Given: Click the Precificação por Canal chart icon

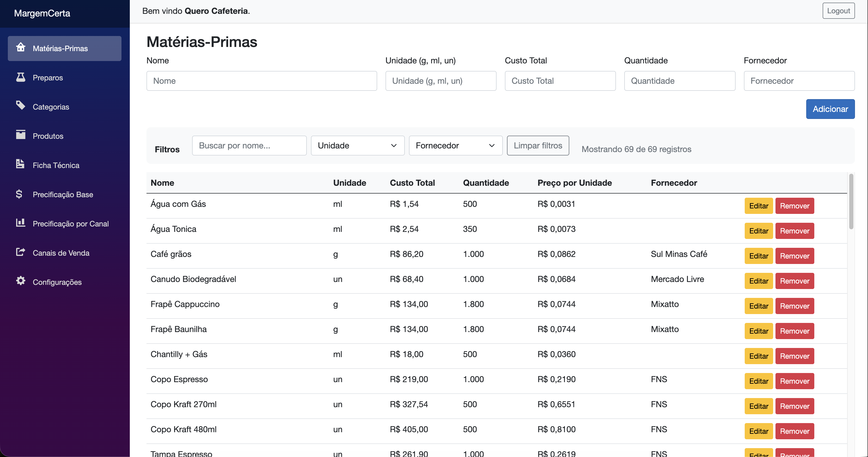Looking at the screenshot, I should 21,223.
